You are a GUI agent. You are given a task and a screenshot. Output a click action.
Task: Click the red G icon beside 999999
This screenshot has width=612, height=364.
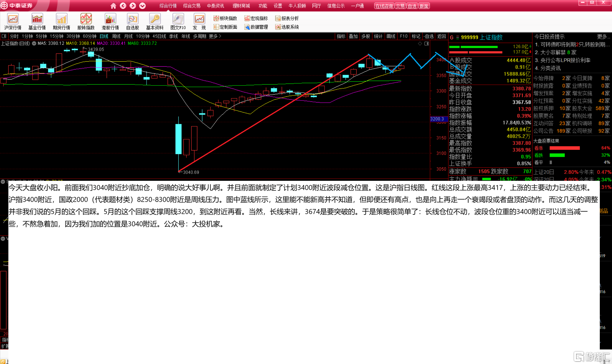pos(452,37)
